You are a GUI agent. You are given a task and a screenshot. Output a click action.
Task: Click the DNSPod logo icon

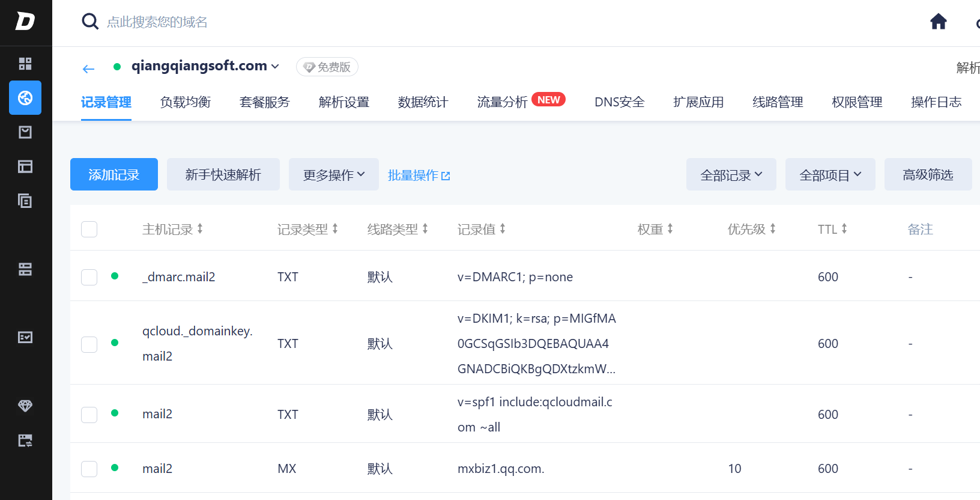coord(25,22)
